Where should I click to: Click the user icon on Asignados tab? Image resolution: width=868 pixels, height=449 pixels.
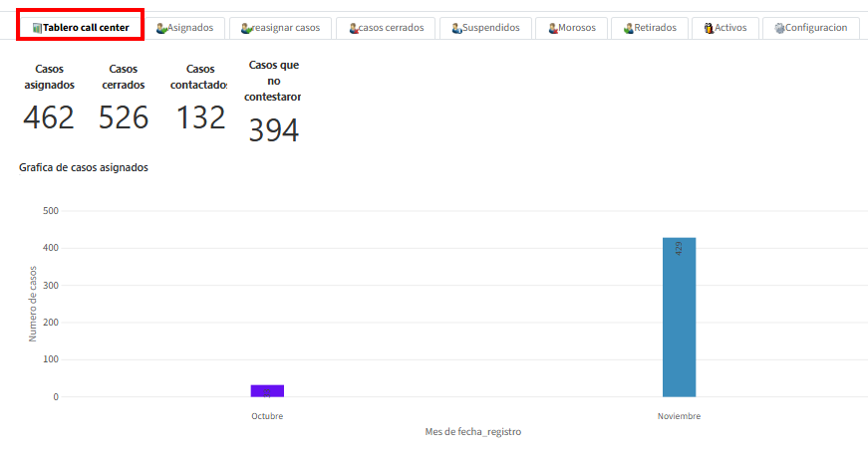point(161,28)
